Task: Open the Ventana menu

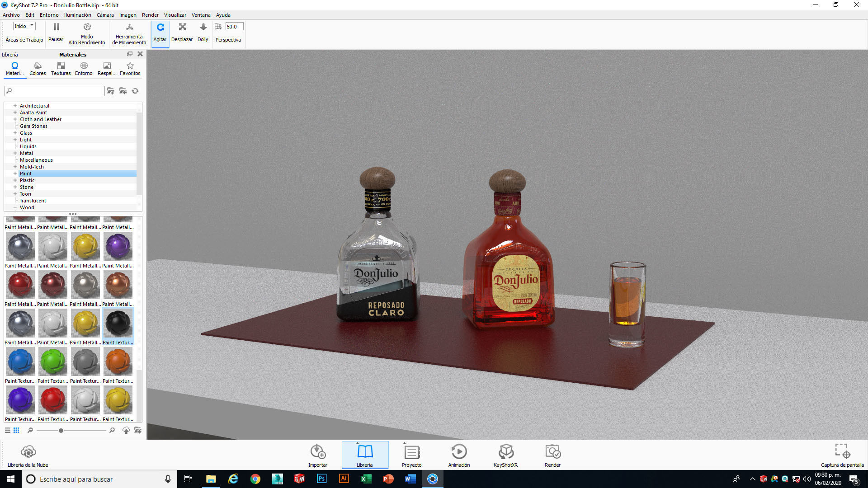Action: point(201,15)
